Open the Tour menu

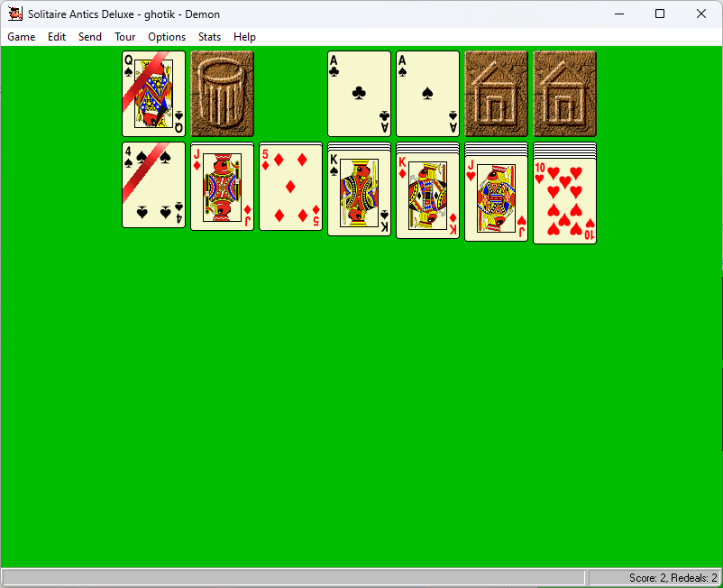[x=125, y=37]
